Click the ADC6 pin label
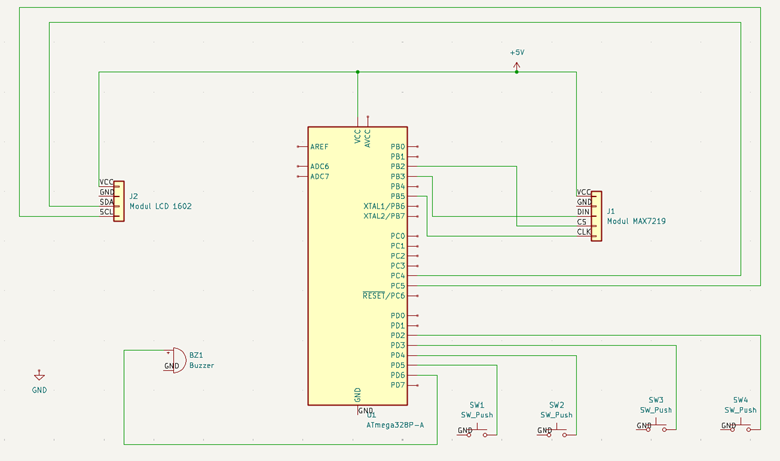 [319, 167]
